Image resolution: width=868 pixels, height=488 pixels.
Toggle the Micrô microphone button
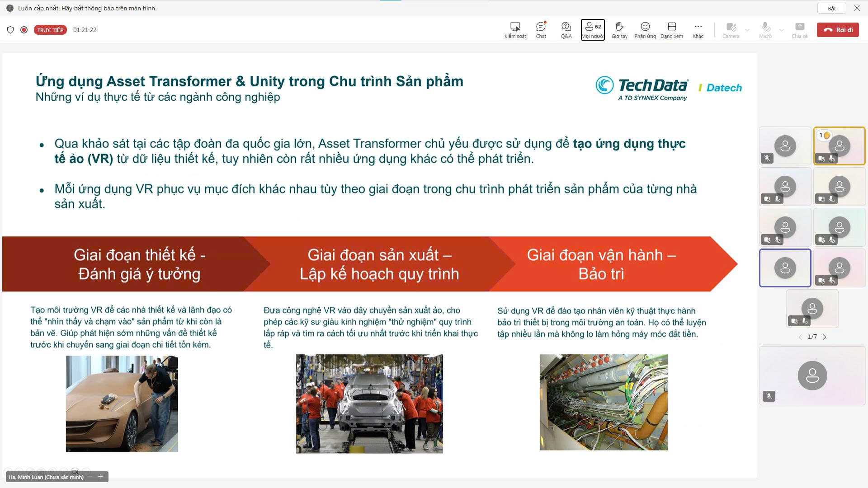(765, 30)
